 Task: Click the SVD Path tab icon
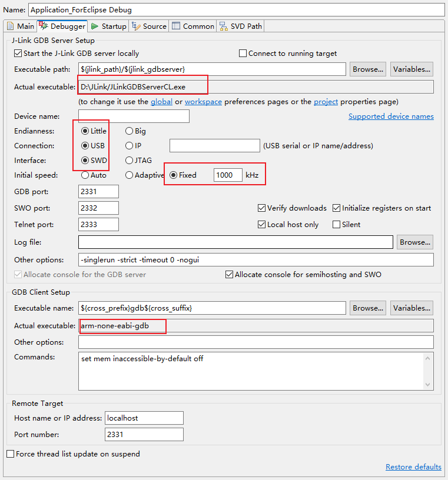tap(223, 26)
